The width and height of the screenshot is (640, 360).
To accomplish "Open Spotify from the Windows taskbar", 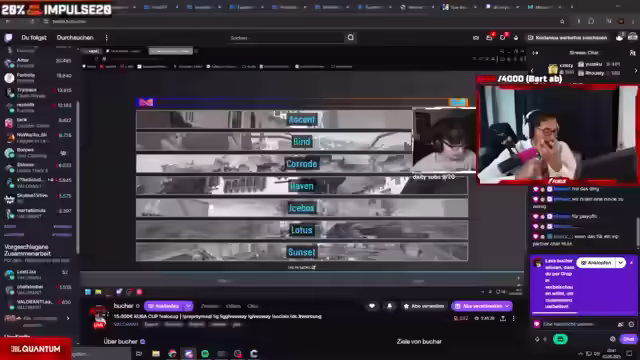I will [x=205, y=353].
